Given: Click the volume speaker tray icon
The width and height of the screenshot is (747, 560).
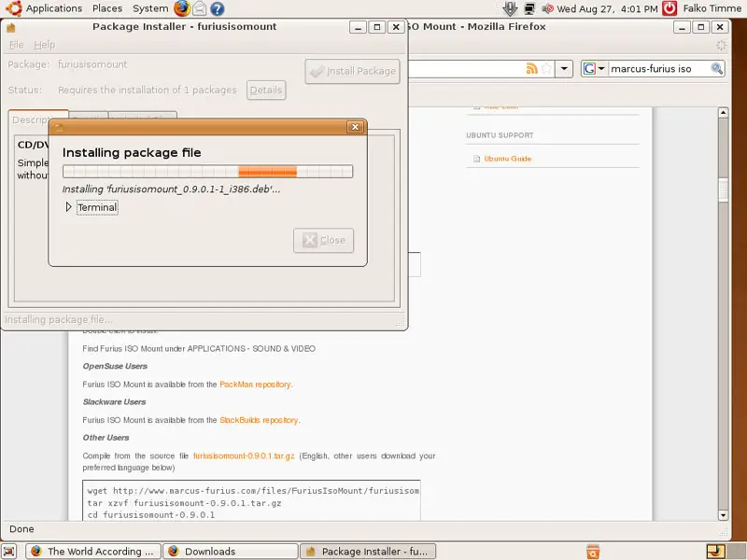Looking at the screenshot, I should pos(547,8).
